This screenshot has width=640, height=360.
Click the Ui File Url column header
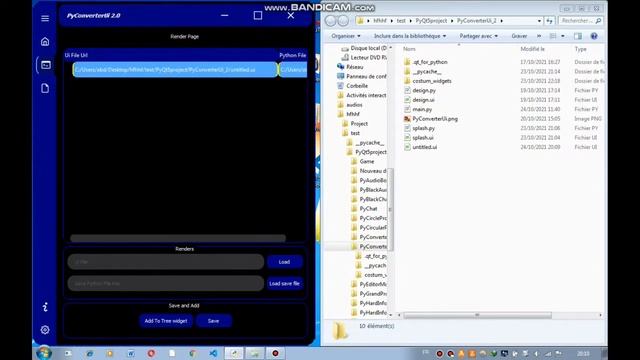[x=76, y=55]
